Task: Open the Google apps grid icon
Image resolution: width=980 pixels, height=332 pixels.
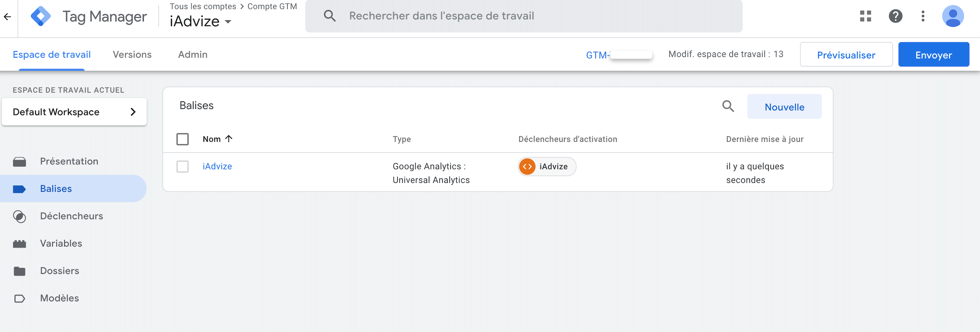Action: coord(866,16)
